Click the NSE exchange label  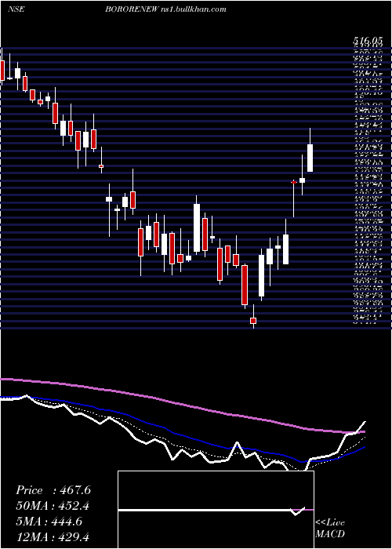tap(16, 9)
